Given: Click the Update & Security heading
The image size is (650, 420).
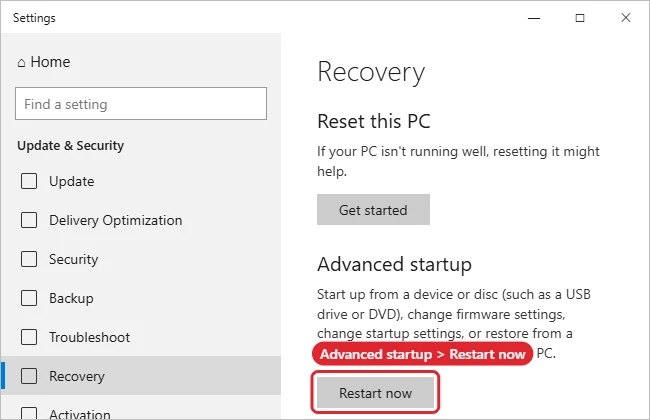Looking at the screenshot, I should (70, 146).
